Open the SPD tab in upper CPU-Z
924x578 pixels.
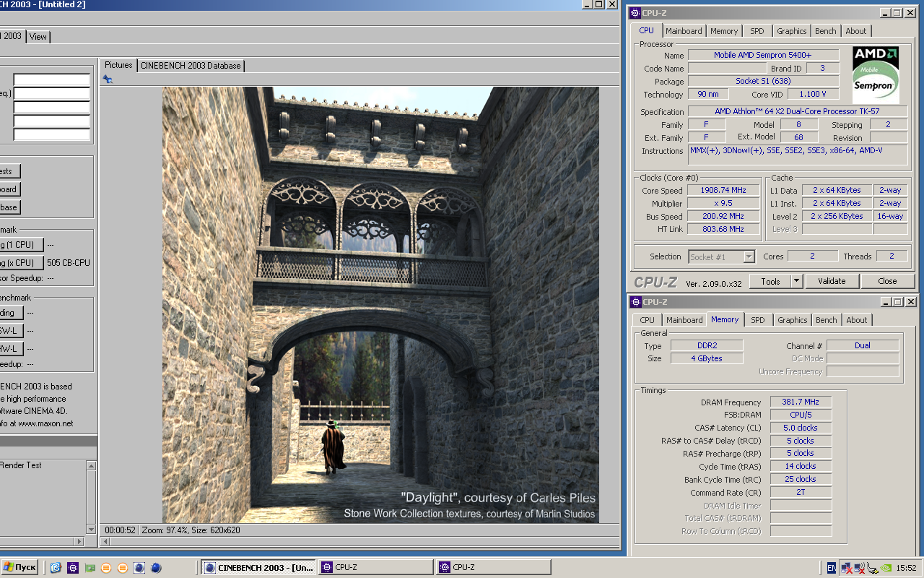tap(757, 31)
